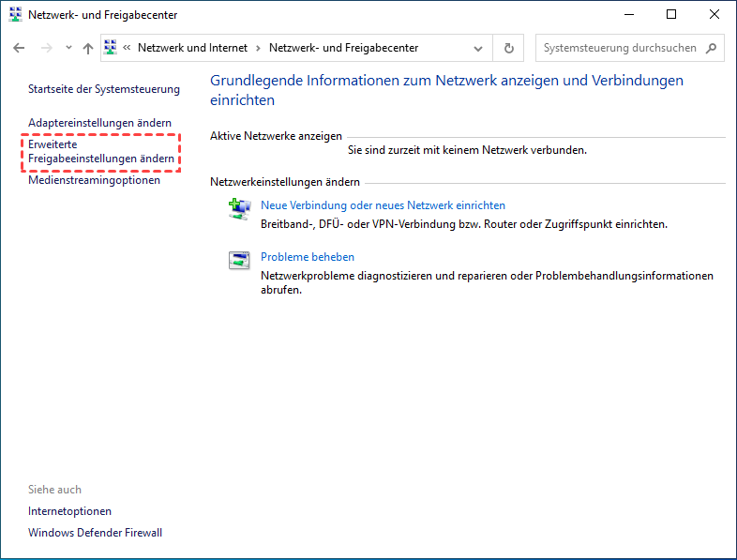Image resolution: width=737 pixels, height=560 pixels.
Task: Click the Probleme beheben troubleshooting icon
Action: tap(240, 260)
